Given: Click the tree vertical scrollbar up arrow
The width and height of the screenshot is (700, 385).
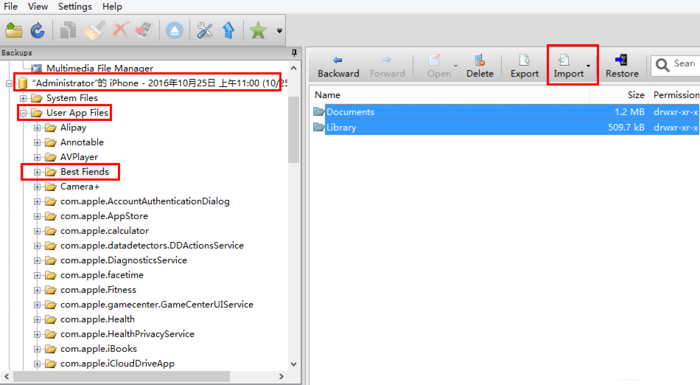Looking at the screenshot, I should (294, 68).
